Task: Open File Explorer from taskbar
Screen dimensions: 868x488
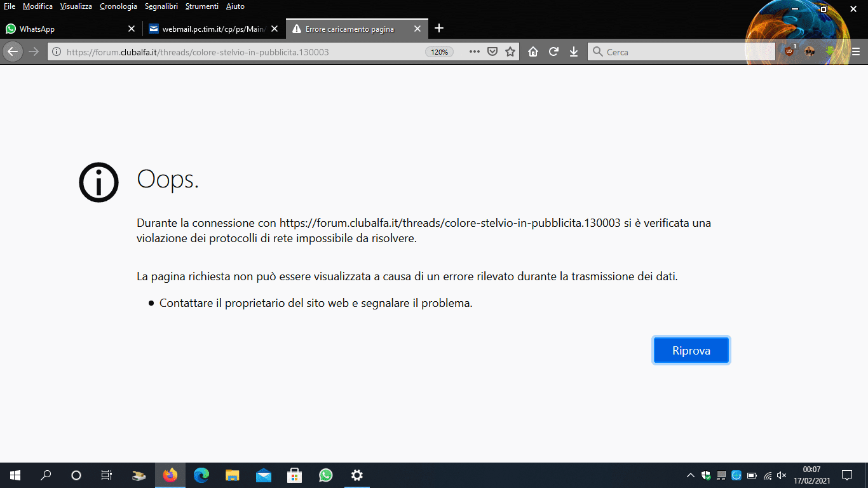Action: (233, 475)
